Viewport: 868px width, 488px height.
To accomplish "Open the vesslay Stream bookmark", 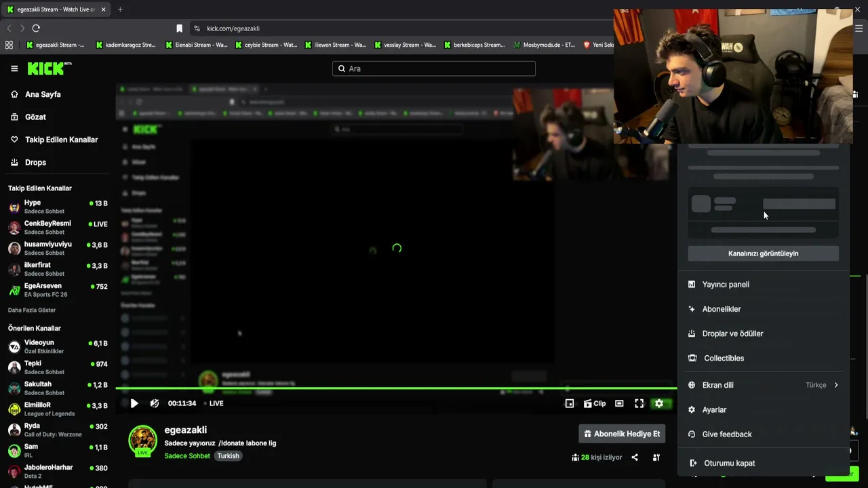I will click(406, 45).
